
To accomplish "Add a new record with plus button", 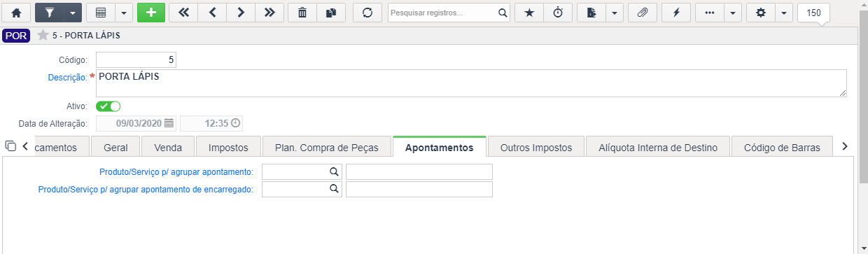I will pyautogui.click(x=151, y=13).
